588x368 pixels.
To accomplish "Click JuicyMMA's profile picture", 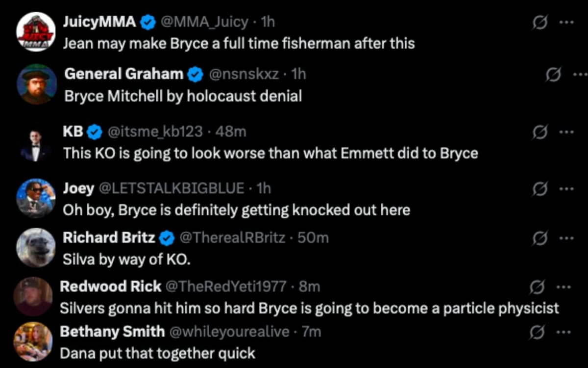I will click(x=37, y=30).
